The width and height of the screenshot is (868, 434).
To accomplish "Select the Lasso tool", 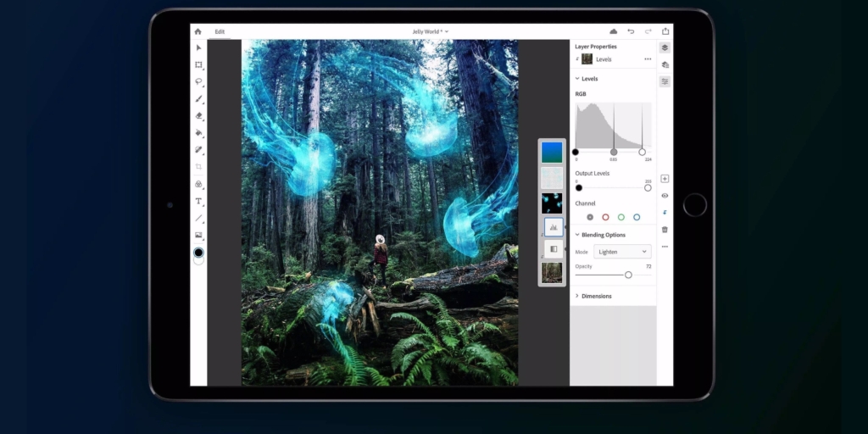I will point(198,82).
